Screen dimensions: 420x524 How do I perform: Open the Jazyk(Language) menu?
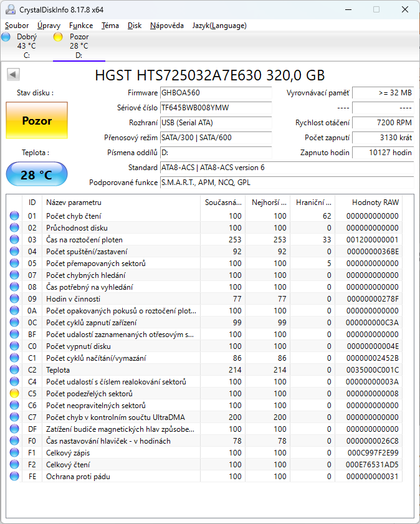click(219, 26)
